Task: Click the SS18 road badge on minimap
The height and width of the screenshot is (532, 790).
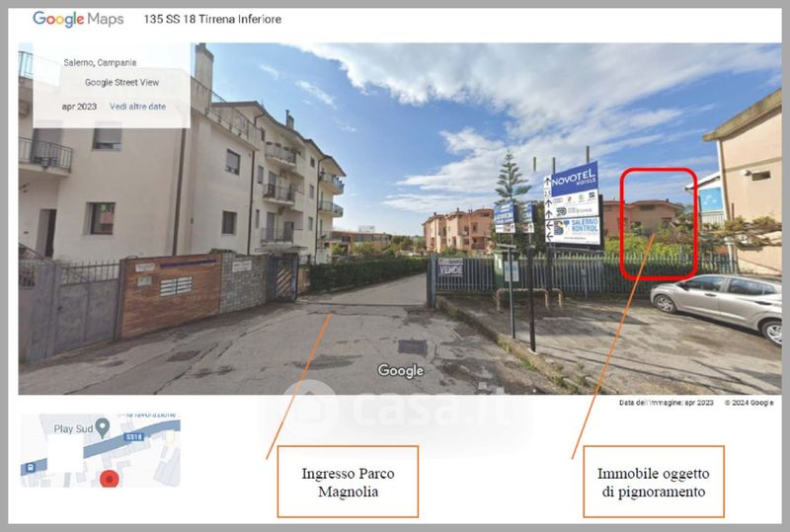Action: [x=135, y=434]
